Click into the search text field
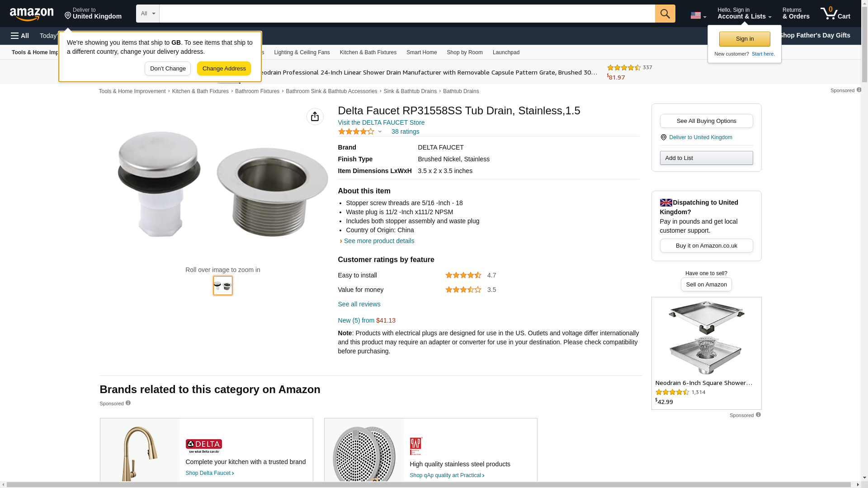The height and width of the screenshot is (488, 868). tap(407, 14)
